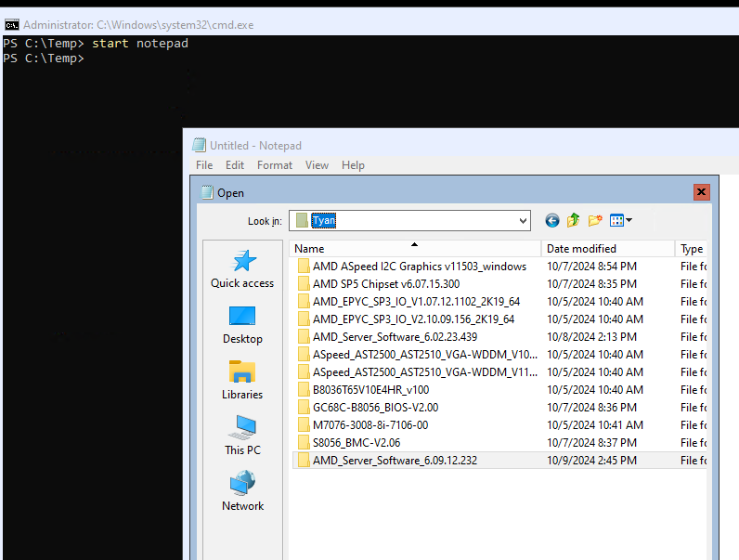The height and width of the screenshot is (560, 739).
Task: Select This PC in places bar
Action: tap(242, 436)
